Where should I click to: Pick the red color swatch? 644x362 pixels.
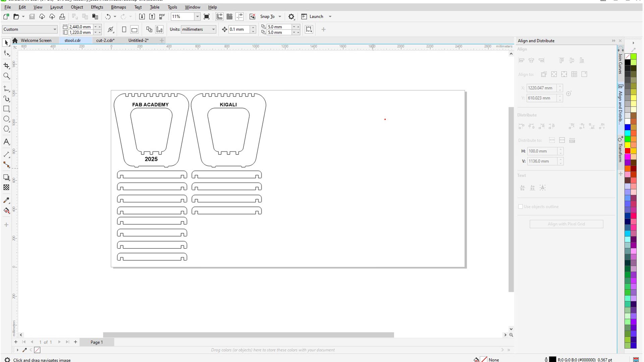coord(628,151)
